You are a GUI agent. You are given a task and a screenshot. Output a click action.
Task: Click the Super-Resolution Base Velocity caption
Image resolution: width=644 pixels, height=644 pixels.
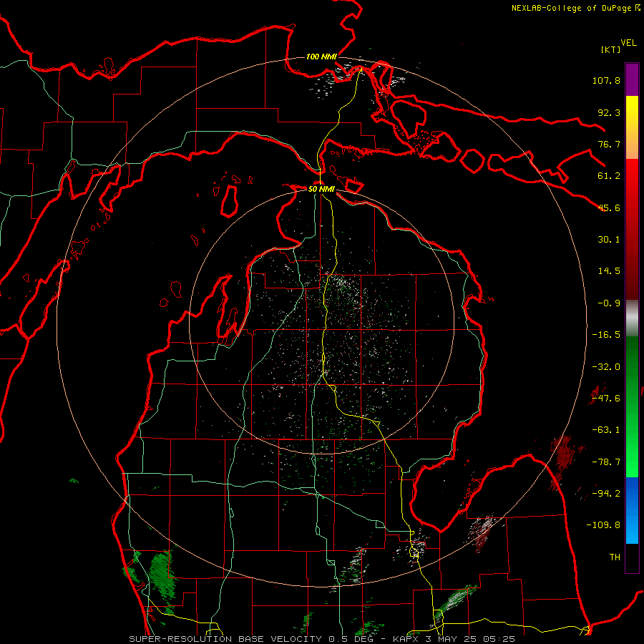(x=321, y=639)
